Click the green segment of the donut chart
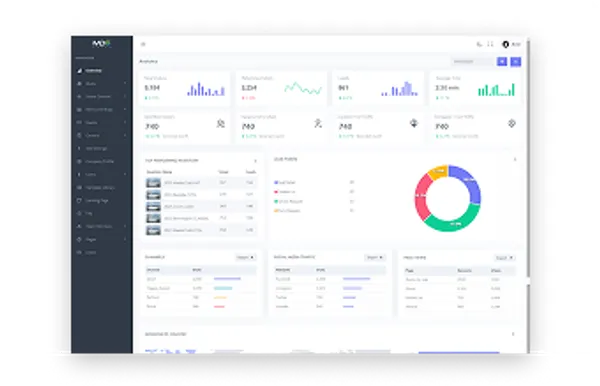This screenshot has height=386, width=600. pos(452,223)
